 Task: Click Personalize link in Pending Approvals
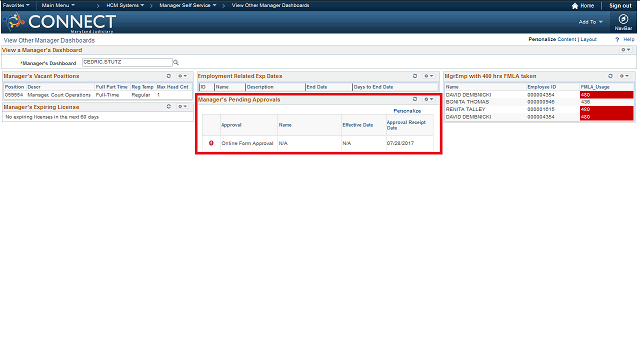pos(407,111)
